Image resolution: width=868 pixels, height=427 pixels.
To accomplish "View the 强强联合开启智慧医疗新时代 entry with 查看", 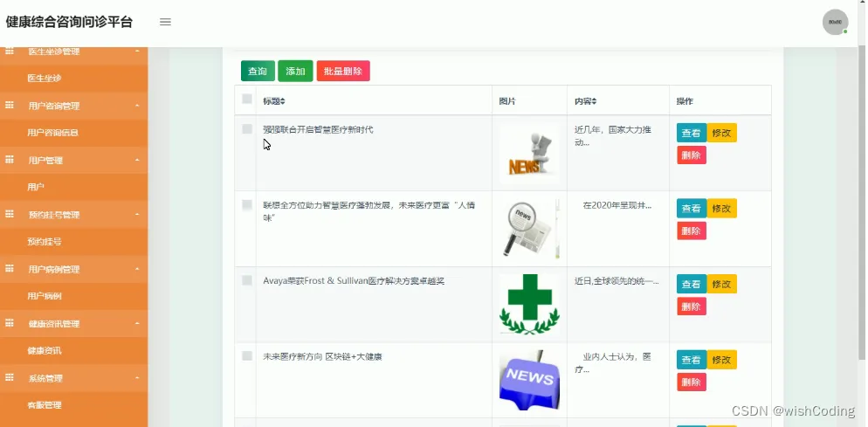I will click(692, 133).
